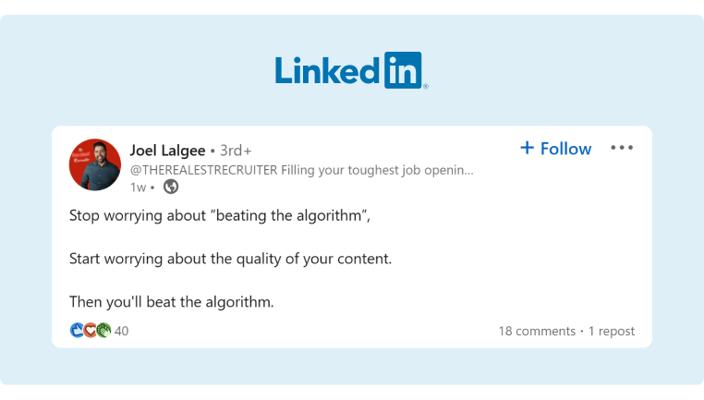This screenshot has width=704, height=400.
Task: Open the 18 comments link
Action: pos(536,331)
